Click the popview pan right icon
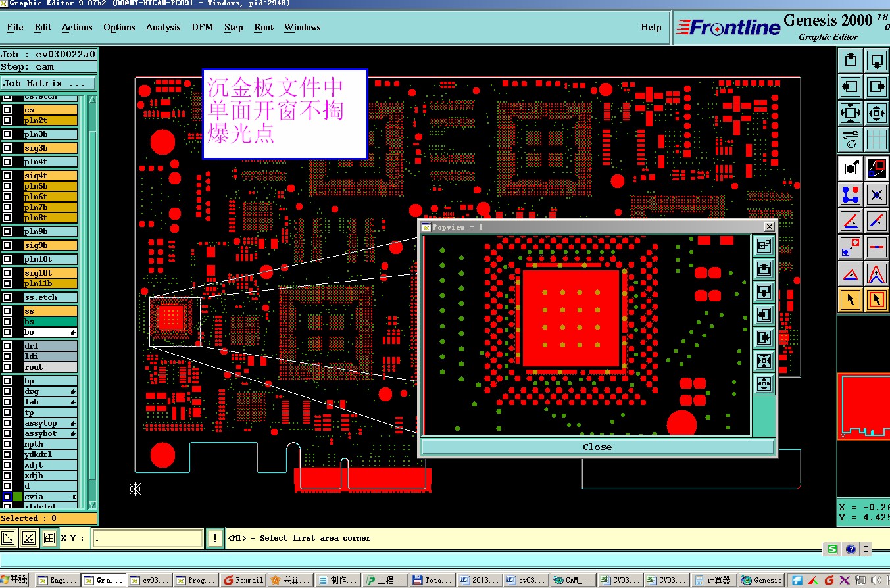Image resolution: width=890 pixels, height=588 pixels. pos(764,337)
